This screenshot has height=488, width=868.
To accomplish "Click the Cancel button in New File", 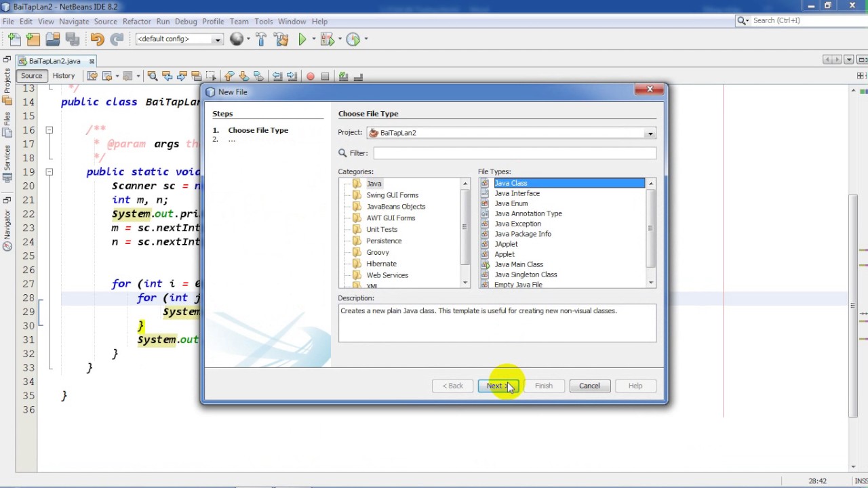I will [589, 386].
